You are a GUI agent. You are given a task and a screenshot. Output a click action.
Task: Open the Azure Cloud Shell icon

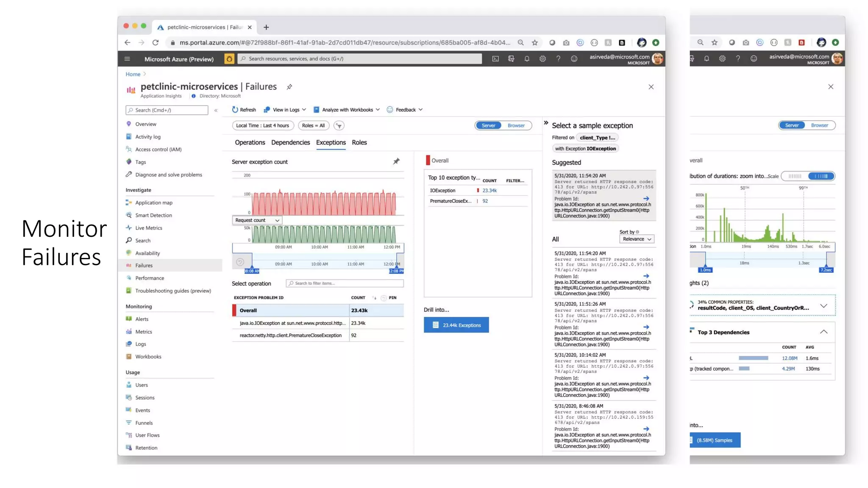(495, 59)
